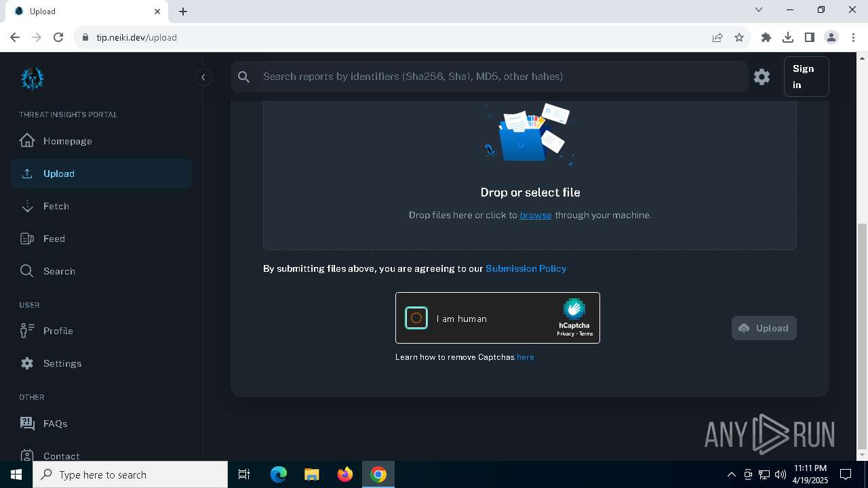The width and height of the screenshot is (868, 488).
Task: Open the Settings sidebar item
Action: pyautogui.click(x=101, y=363)
